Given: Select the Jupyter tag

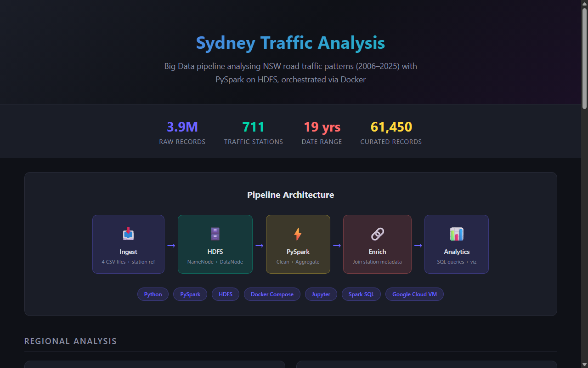Looking at the screenshot, I should pos(321,294).
